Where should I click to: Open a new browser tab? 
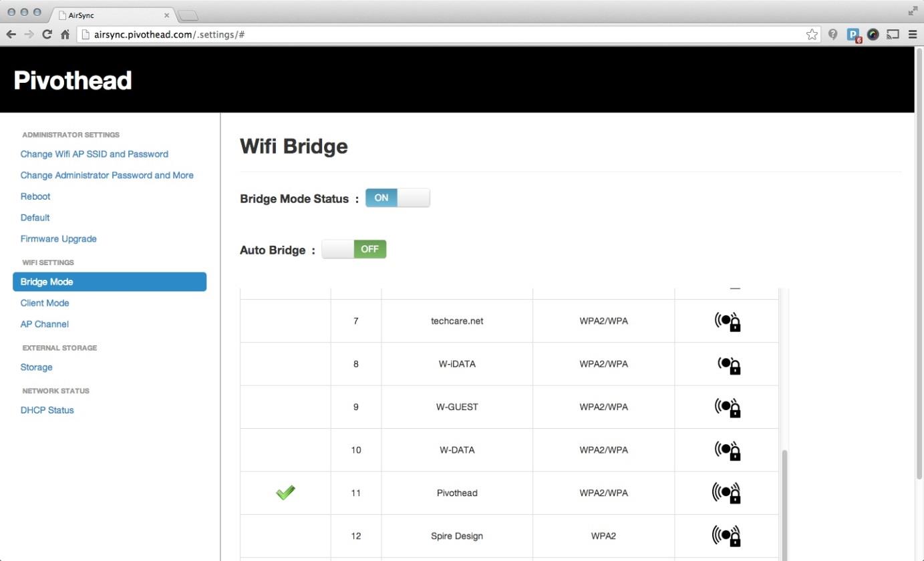[x=188, y=15]
